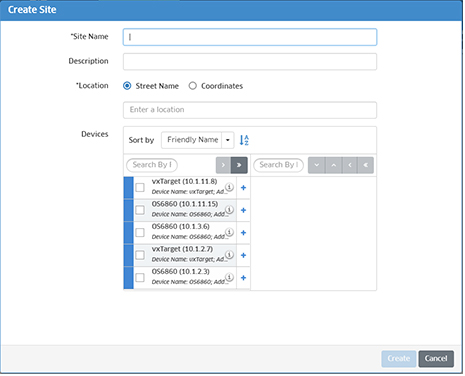465x376 pixels.
Task: Remove all devices with double left arrow
Action: coord(366,166)
